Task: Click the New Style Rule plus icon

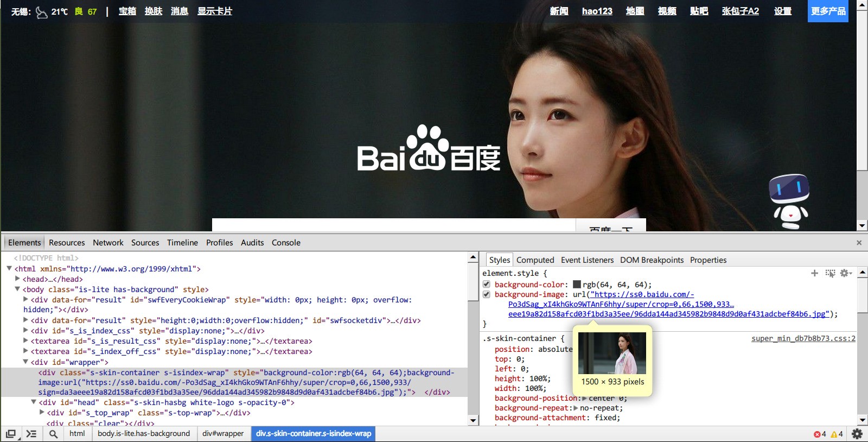Action: coord(814,273)
